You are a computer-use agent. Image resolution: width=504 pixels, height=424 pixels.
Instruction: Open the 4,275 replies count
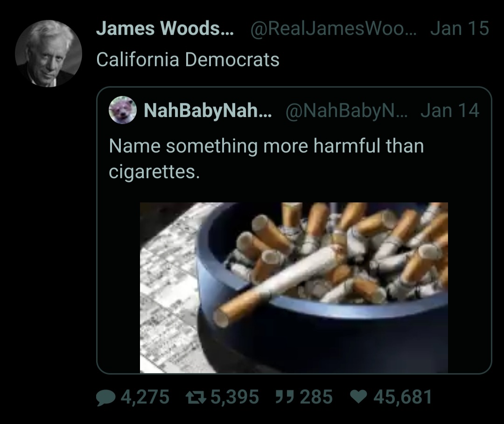[x=145, y=396]
